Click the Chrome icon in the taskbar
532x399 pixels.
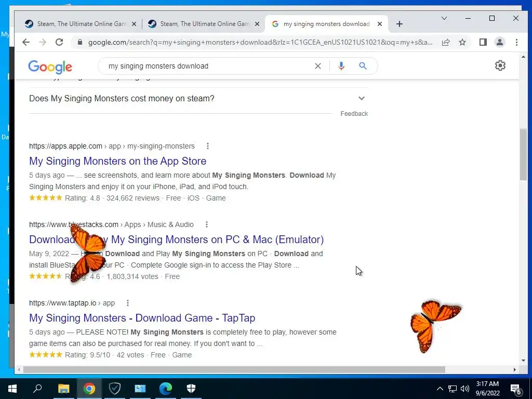(89, 389)
